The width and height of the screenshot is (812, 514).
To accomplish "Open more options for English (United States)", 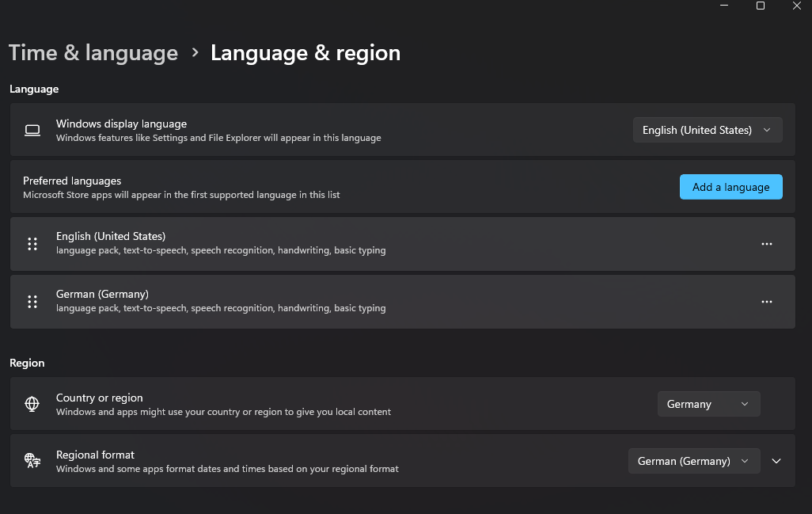I will coord(766,244).
